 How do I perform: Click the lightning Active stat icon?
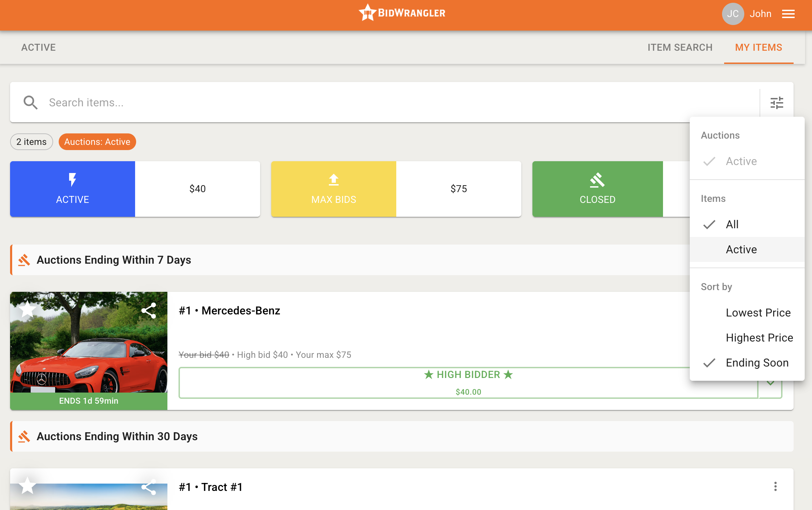(72, 180)
